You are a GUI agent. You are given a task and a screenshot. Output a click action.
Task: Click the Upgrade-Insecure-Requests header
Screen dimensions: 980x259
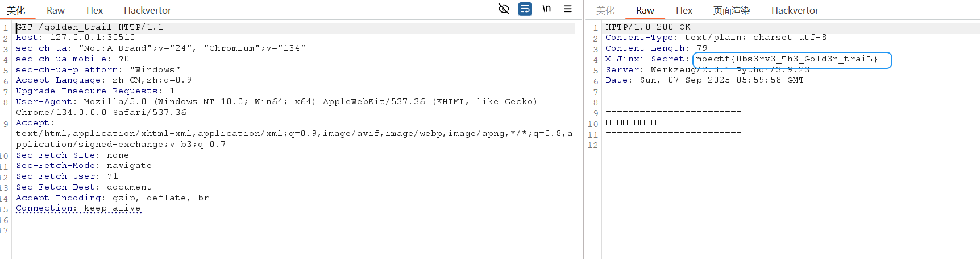[x=95, y=91]
